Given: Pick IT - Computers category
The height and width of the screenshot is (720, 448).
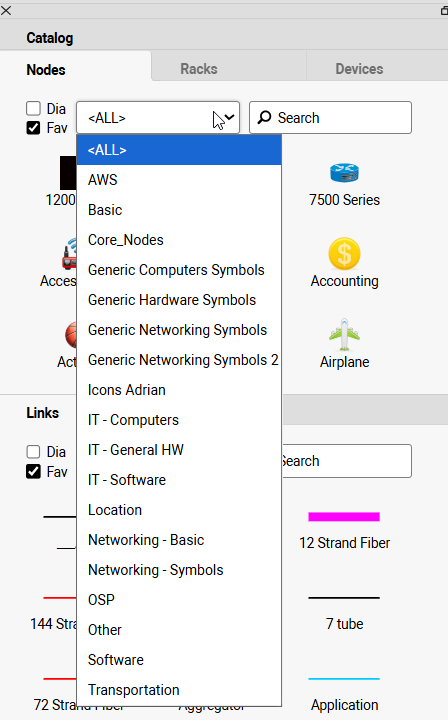Looking at the screenshot, I should click(x=179, y=420).
